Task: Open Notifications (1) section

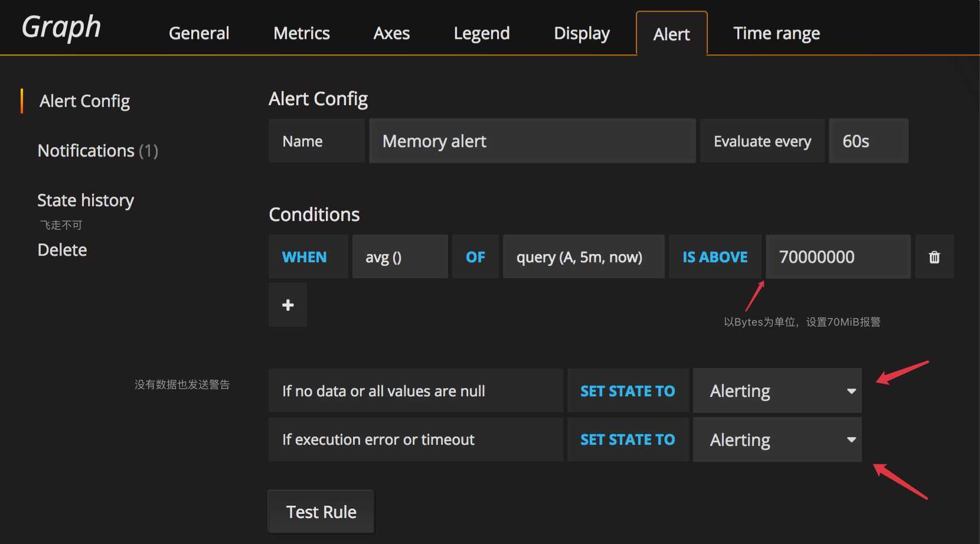Action: (98, 151)
